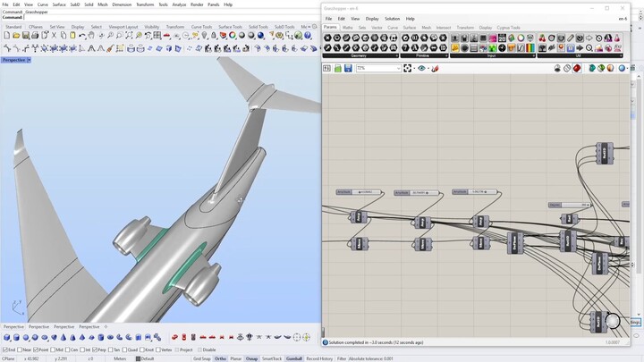Open the 72% zoom level dropdown
644x362 pixels.
click(x=397, y=68)
